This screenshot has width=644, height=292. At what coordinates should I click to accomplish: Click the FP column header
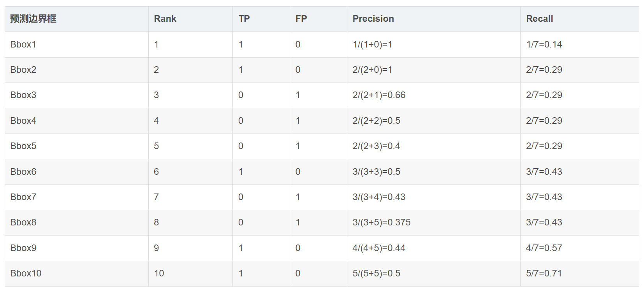point(301,19)
